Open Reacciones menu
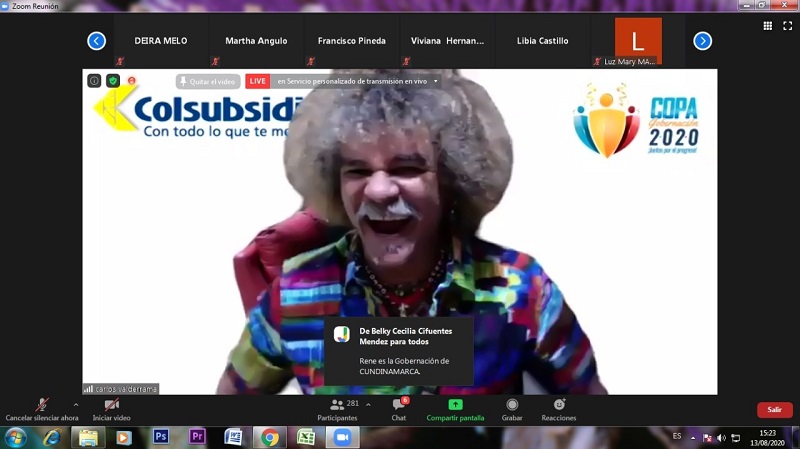The width and height of the screenshot is (800, 449). click(559, 410)
